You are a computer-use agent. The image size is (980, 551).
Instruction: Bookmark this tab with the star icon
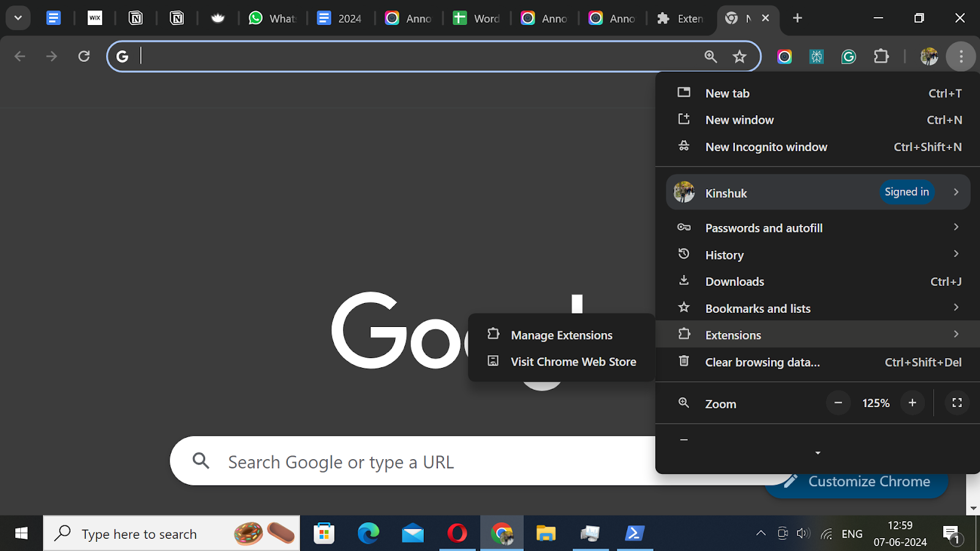tap(740, 56)
